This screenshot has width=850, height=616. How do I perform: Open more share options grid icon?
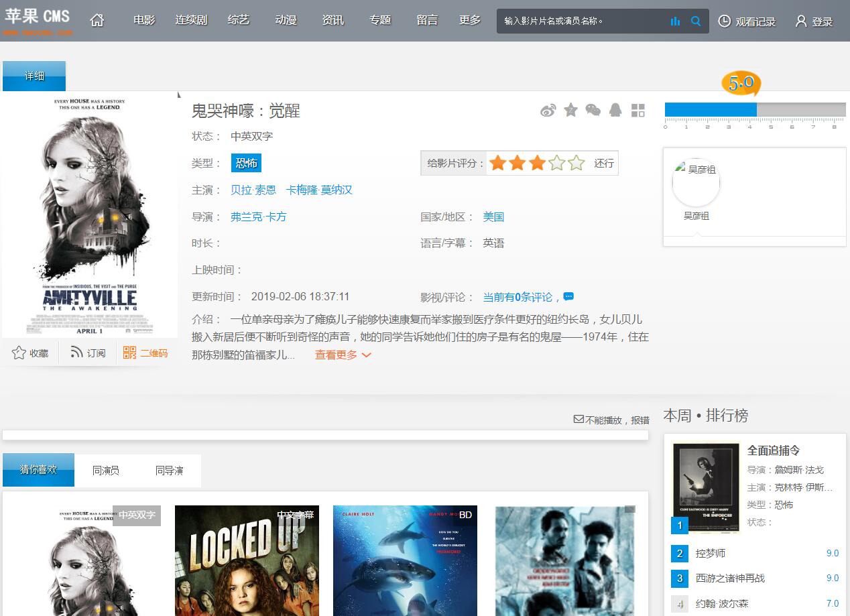pyautogui.click(x=638, y=111)
